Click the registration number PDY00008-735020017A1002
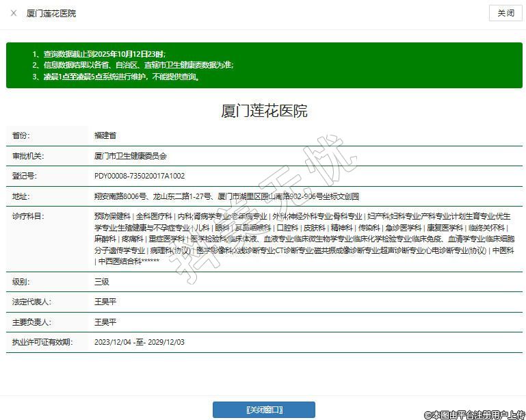526x420 pixels. [140, 176]
